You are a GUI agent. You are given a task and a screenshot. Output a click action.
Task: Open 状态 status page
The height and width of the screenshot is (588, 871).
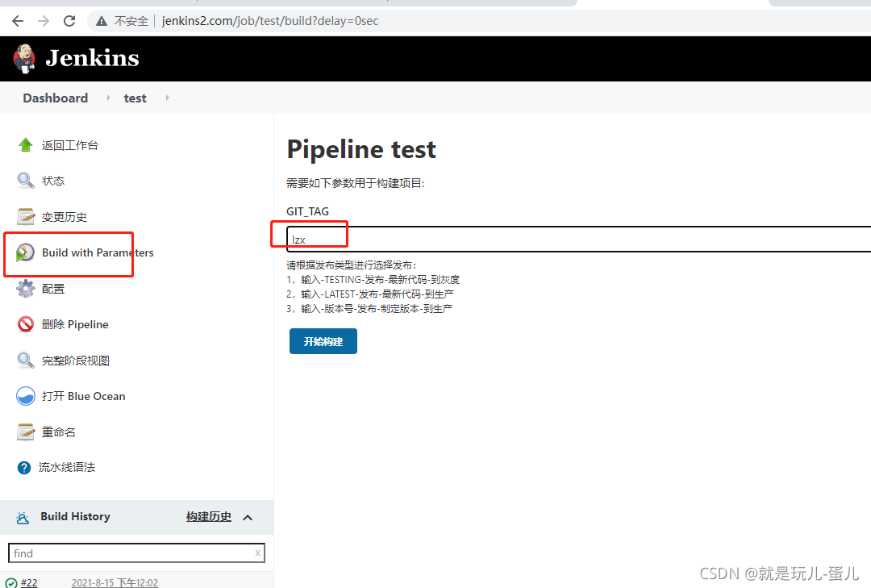point(53,181)
